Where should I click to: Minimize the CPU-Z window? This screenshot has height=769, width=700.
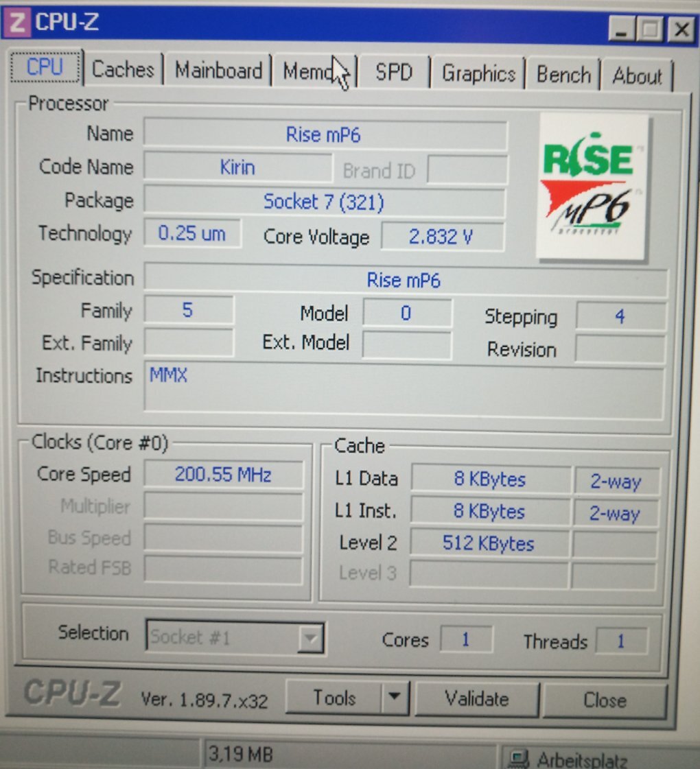click(x=621, y=29)
